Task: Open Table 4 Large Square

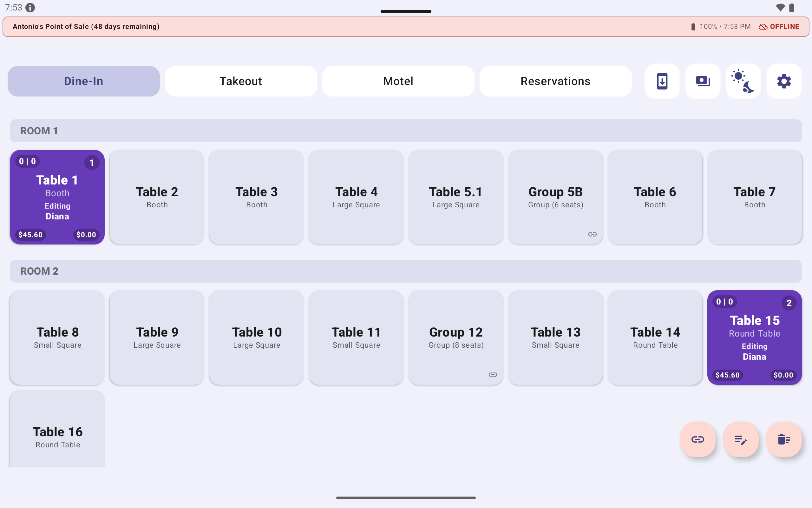Action: [356, 197]
